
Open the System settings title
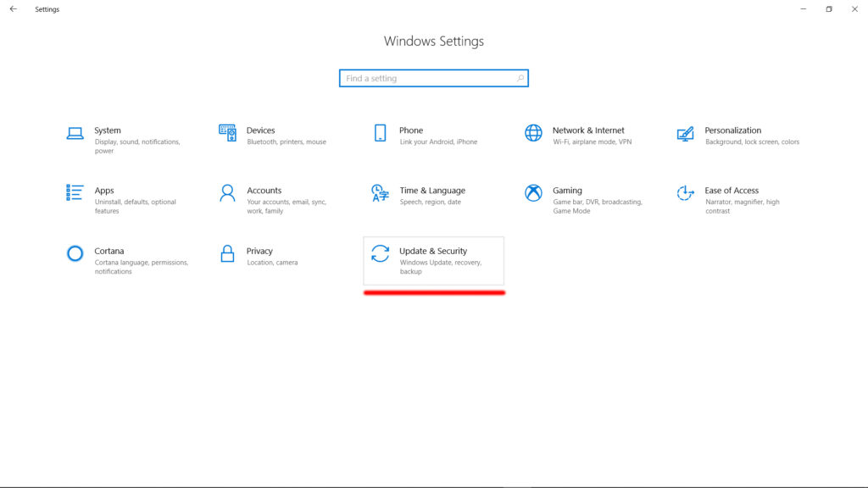tap(108, 130)
